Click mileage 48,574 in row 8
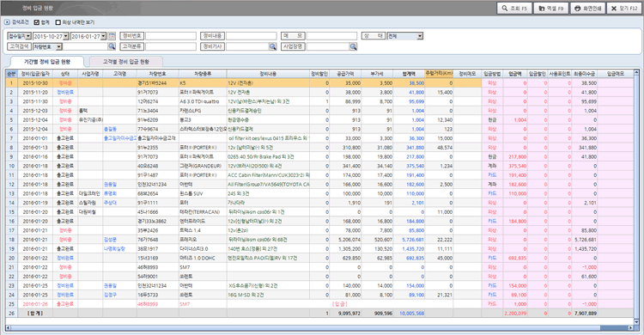Screen dimensions: 644x335 (445, 148)
